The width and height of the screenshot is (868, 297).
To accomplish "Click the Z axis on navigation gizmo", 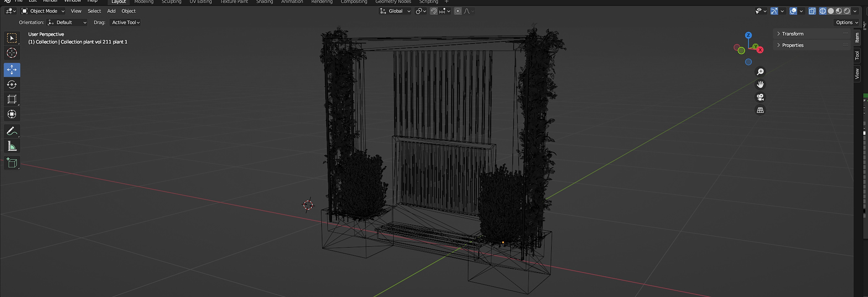I will (x=748, y=35).
